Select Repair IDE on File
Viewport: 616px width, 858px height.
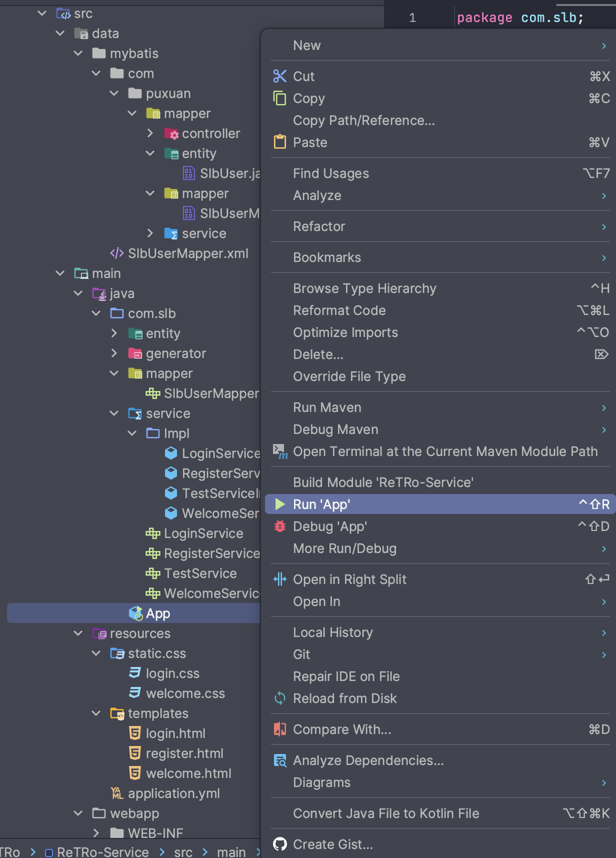[440, 676]
